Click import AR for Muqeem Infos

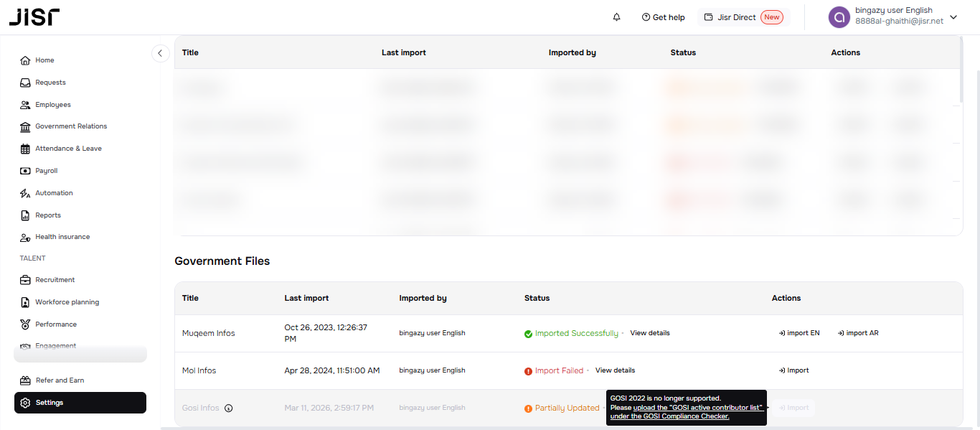point(857,333)
